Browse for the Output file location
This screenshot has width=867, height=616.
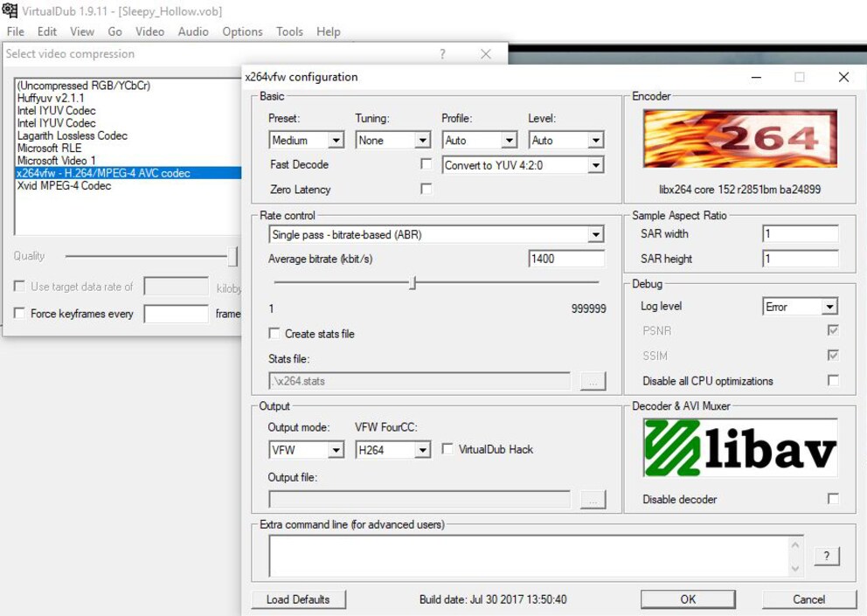coord(593,500)
